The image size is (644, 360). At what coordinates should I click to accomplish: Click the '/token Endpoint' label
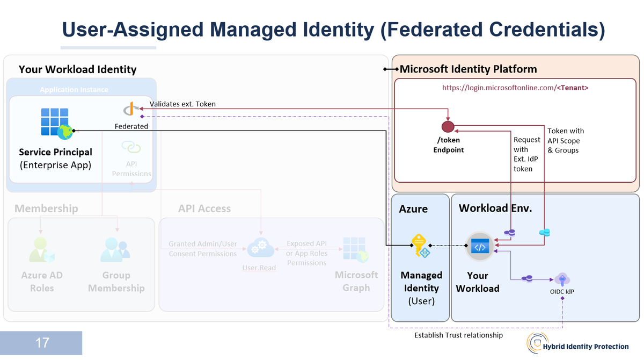coord(449,145)
